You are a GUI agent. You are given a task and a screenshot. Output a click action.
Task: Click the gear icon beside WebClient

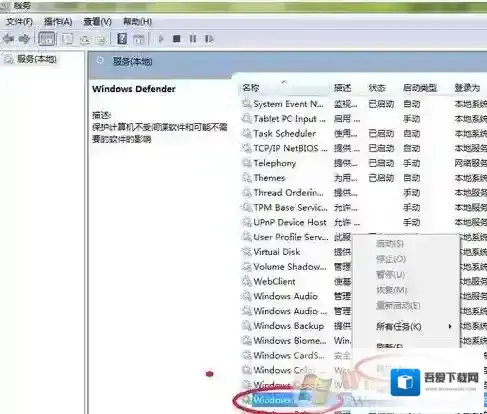247,281
